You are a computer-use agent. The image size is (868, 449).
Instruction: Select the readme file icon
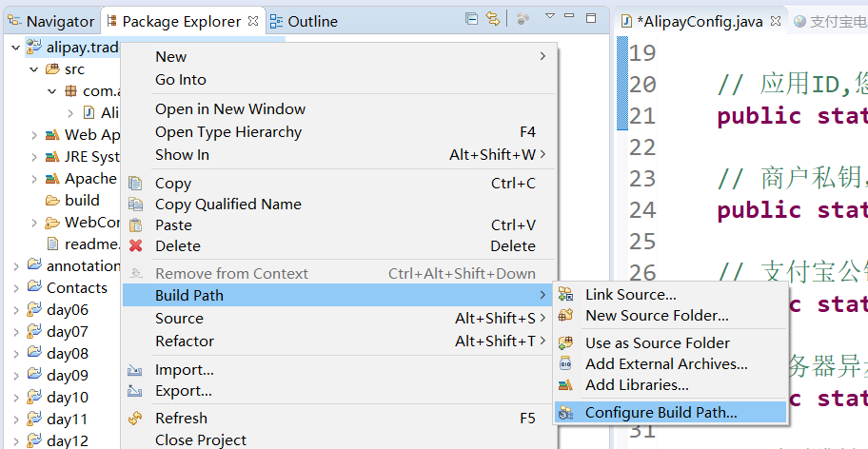[52, 244]
